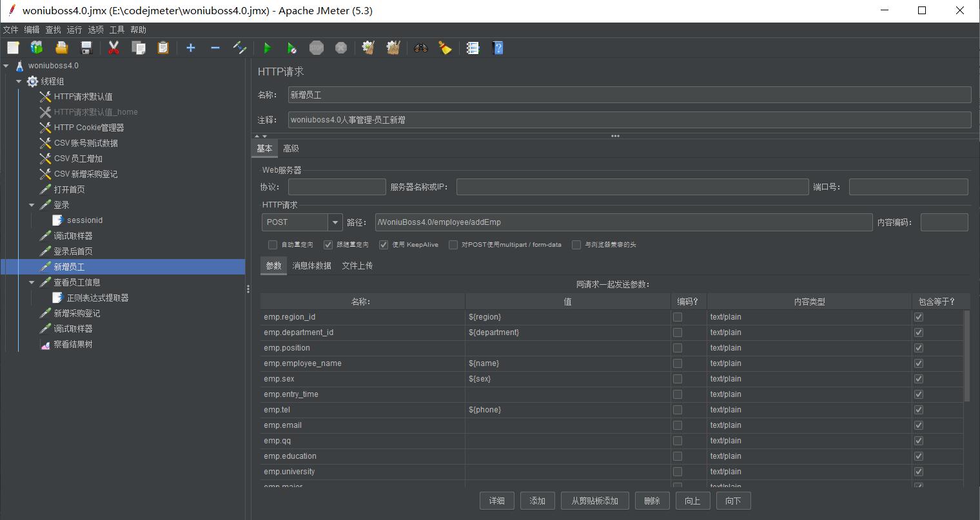This screenshot has height=520, width=980.
Task: Enable 与浏览器兼容的头 checkbox
Action: 576,245
